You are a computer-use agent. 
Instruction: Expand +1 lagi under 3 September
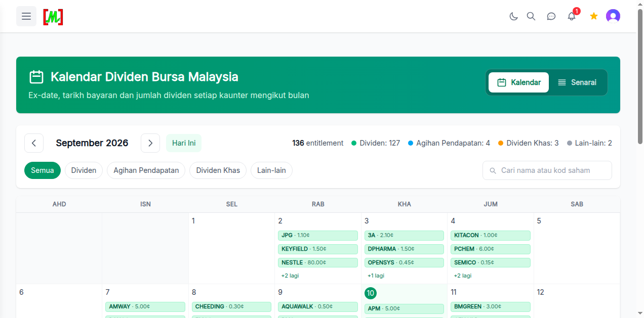[376, 276]
